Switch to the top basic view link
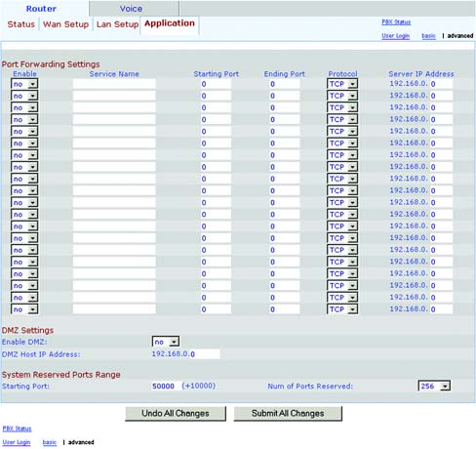Image resolution: width=476 pixels, height=449 pixels. [x=428, y=36]
